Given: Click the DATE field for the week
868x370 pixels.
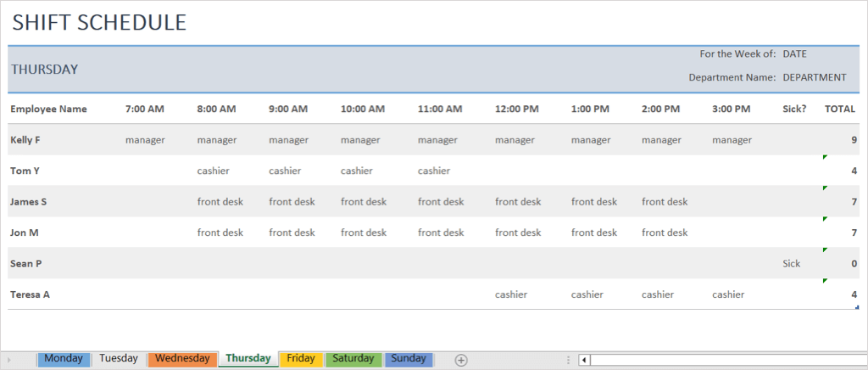Looking at the screenshot, I should point(794,53).
